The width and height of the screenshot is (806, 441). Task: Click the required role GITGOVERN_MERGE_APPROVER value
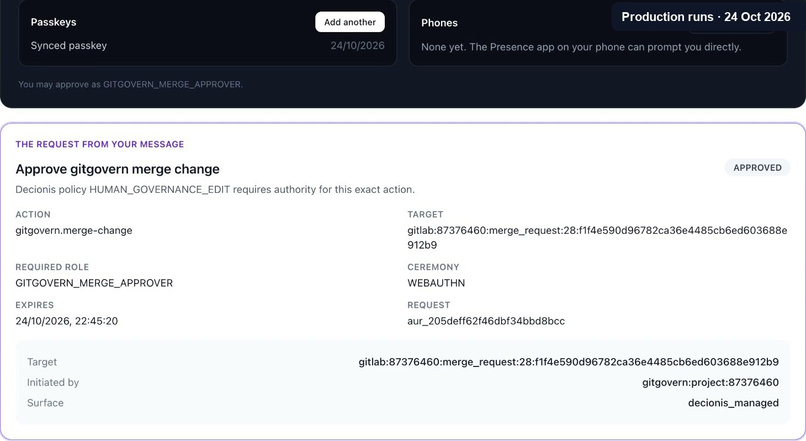click(x=94, y=283)
